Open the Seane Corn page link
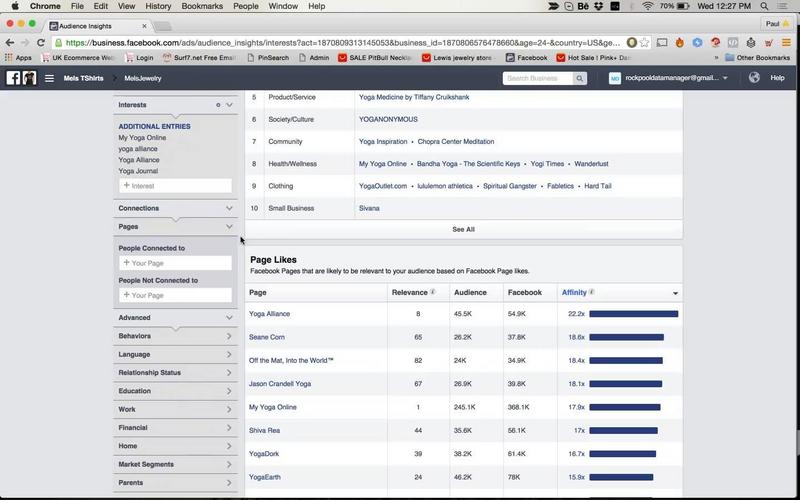The height and width of the screenshot is (500, 800). pyautogui.click(x=267, y=337)
